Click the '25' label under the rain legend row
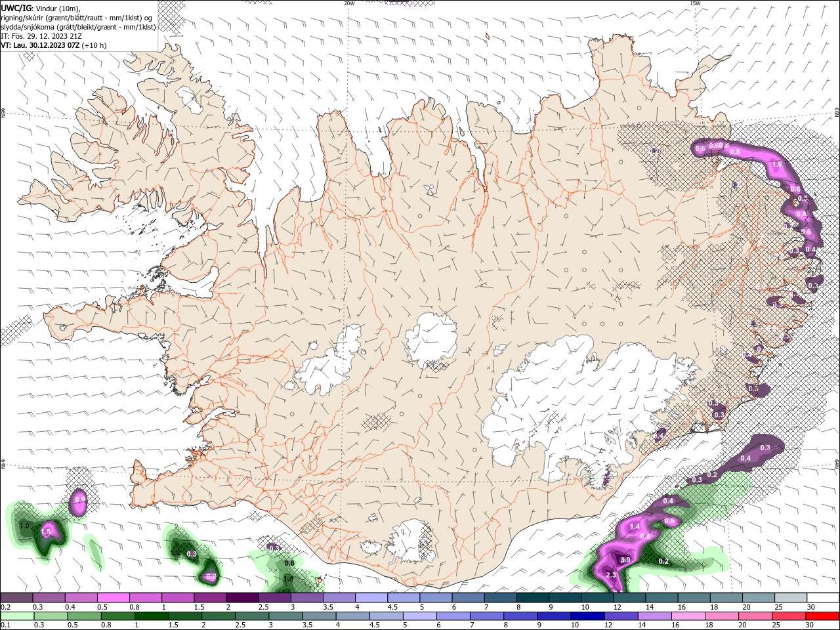Screen dimensions: 840x630 (776, 625)
